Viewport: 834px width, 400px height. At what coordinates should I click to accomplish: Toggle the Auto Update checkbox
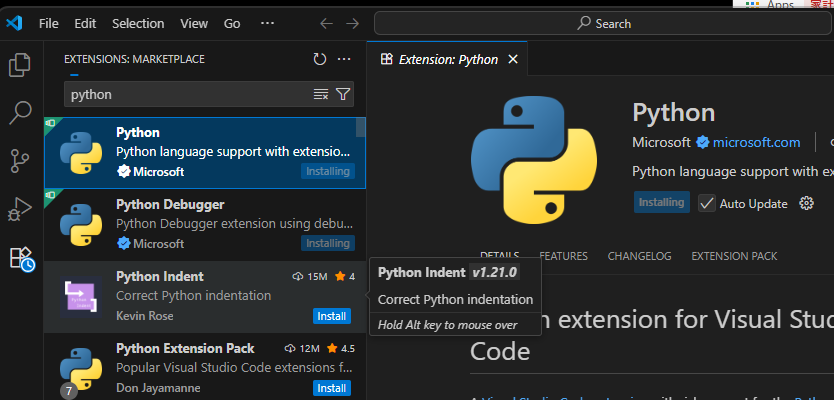tap(707, 203)
